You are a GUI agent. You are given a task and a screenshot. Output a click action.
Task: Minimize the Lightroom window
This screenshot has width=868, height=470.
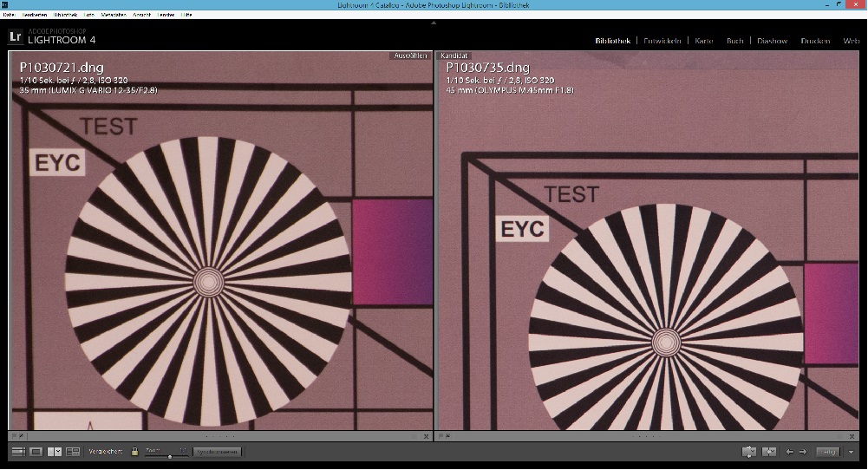(x=829, y=4)
